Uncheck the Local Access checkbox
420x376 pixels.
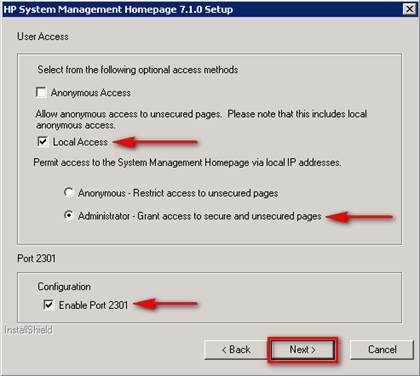pyautogui.click(x=43, y=142)
